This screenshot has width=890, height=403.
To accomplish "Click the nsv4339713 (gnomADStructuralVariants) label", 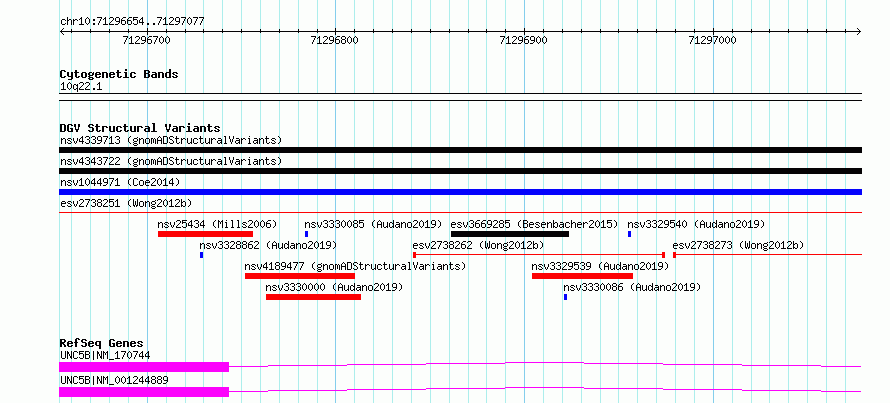I will point(171,140).
